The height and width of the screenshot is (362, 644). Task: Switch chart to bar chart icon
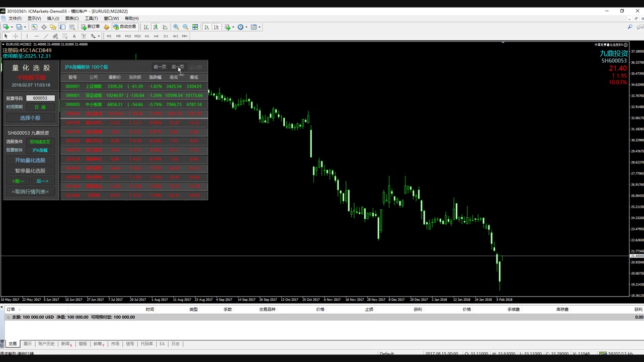(x=146, y=27)
